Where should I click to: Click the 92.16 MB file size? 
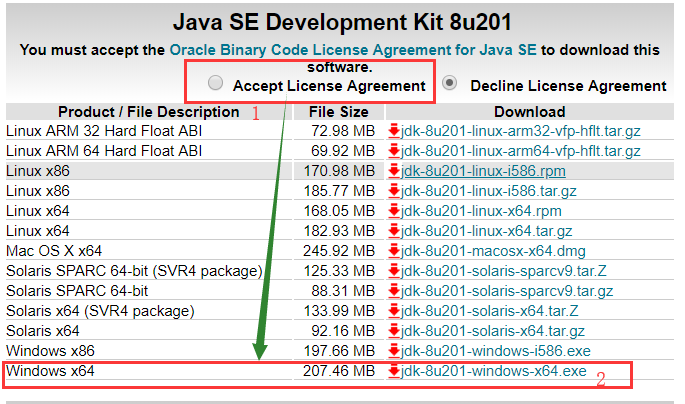[343, 331]
